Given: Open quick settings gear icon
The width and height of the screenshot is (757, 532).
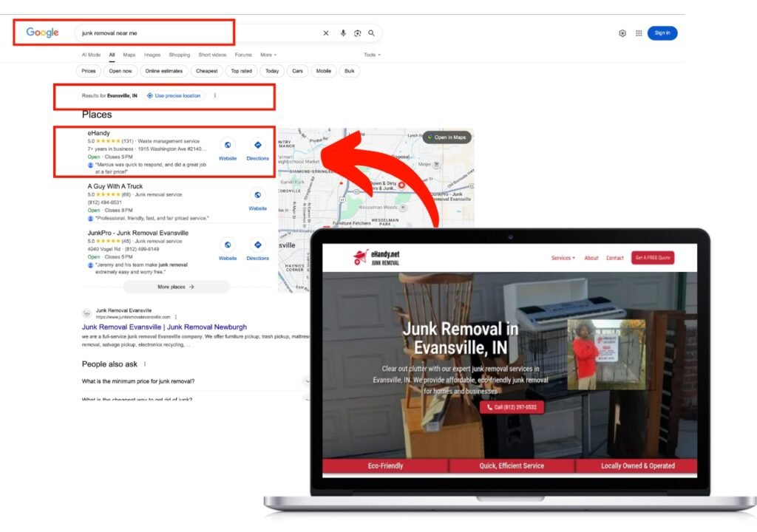Looking at the screenshot, I should 622,33.
